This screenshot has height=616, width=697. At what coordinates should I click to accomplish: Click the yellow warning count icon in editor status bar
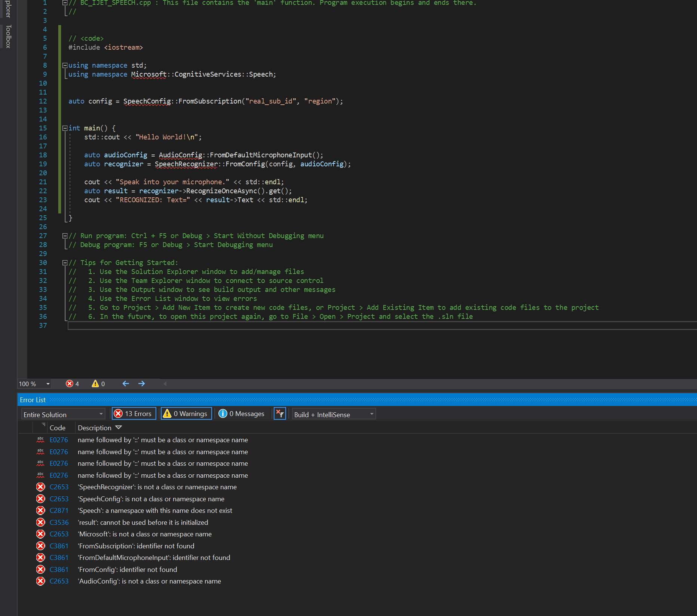point(95,384)
